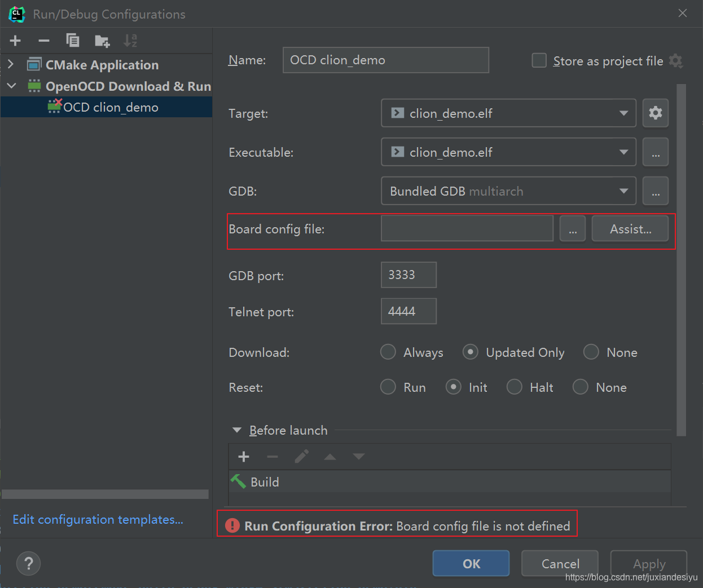
Task: Click the CLion logo in title bar
Action: pyautogui.click(x=17, y=14)
